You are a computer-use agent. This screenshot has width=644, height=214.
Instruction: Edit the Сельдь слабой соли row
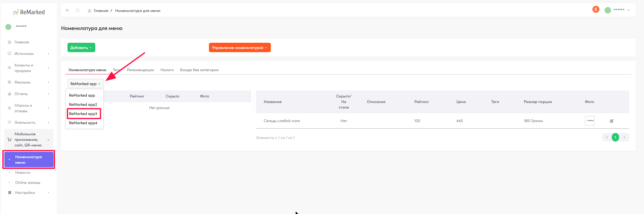[611, 121]
